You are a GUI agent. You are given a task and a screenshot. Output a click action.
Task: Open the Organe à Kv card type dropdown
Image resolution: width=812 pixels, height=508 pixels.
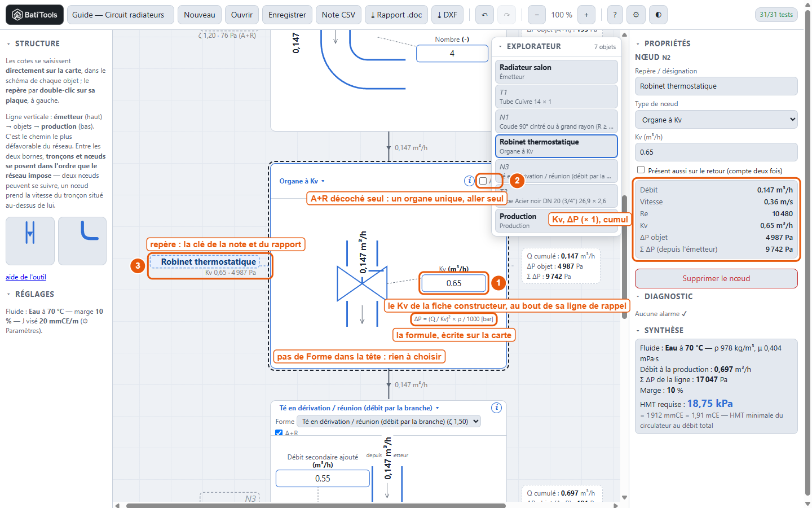pyautogui.click(x=302, y=181)
